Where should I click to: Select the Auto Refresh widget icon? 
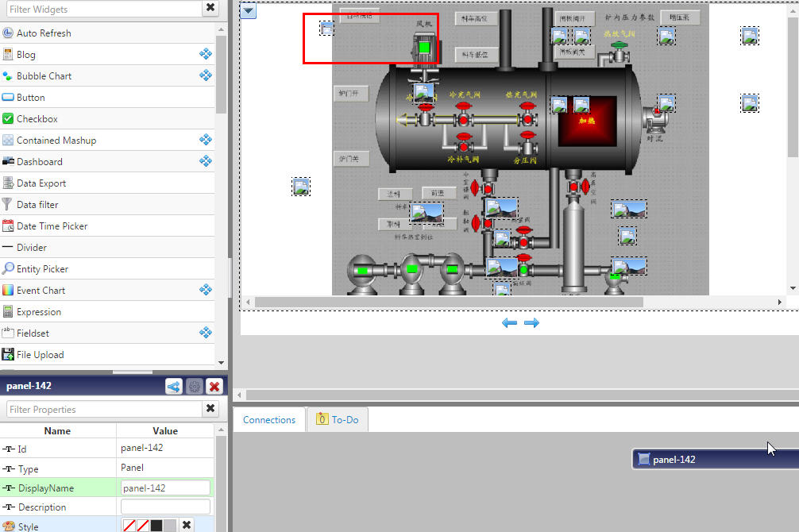pyautogui.click(x=8, y=33)
